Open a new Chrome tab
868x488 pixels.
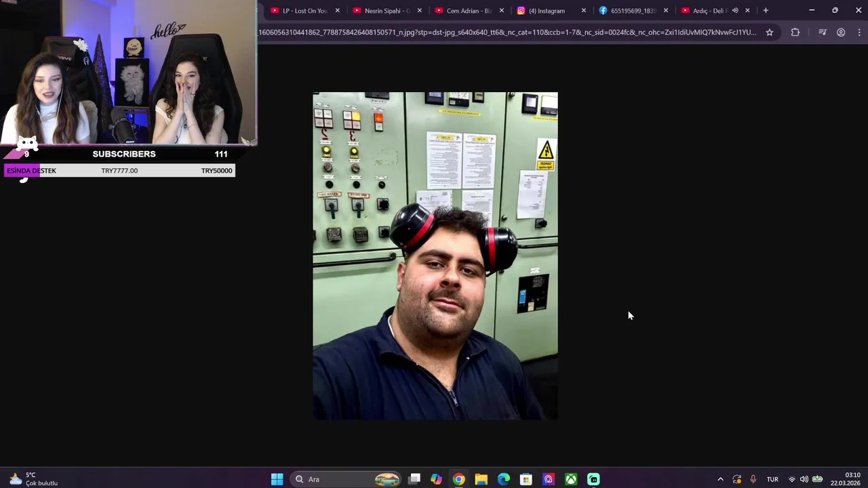[766, 10]
